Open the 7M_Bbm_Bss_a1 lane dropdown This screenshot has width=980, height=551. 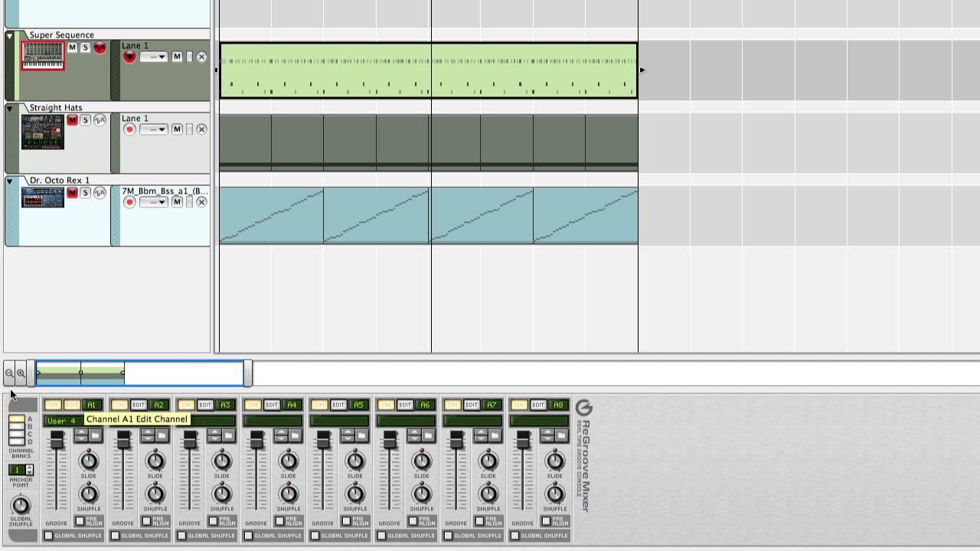[153, 203]
